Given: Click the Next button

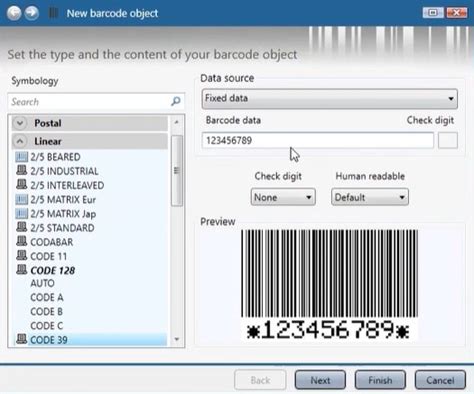Looking at the screenshot, I should (320, 380).
